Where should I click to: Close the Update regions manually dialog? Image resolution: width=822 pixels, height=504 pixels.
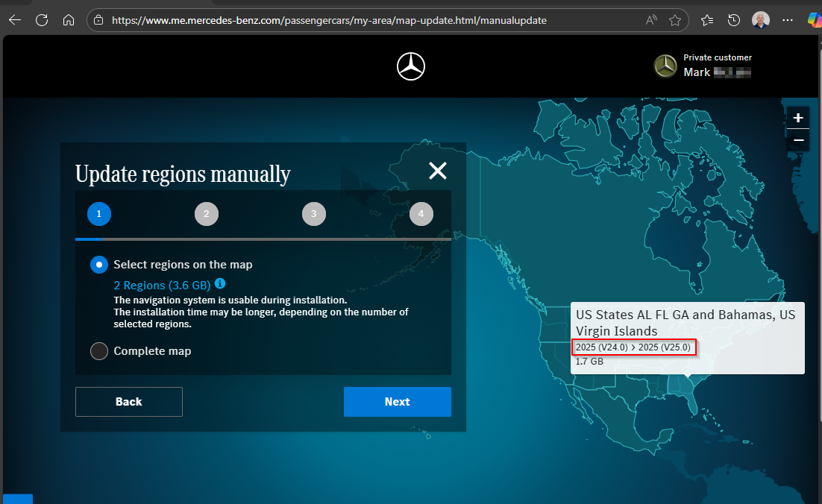coord(438,171)
